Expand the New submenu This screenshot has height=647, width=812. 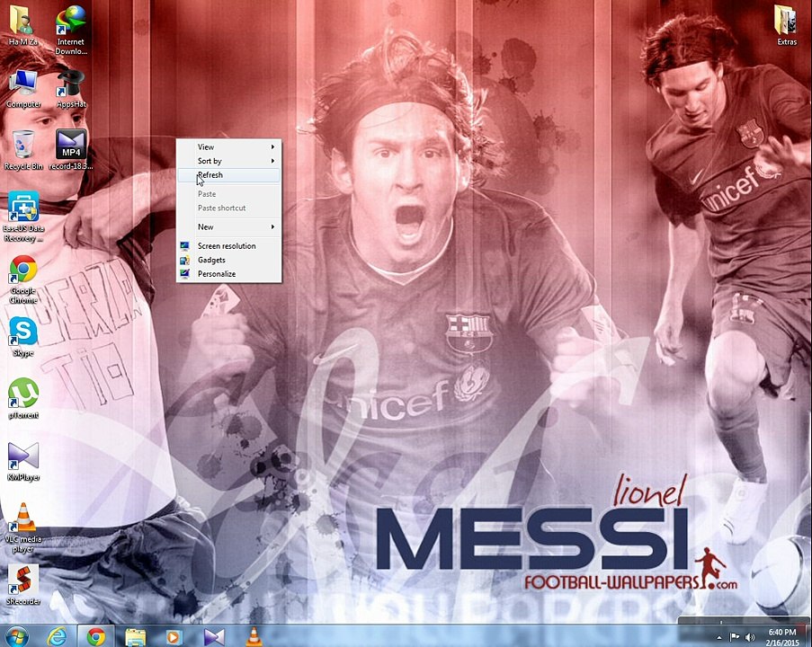click(229, 226)
